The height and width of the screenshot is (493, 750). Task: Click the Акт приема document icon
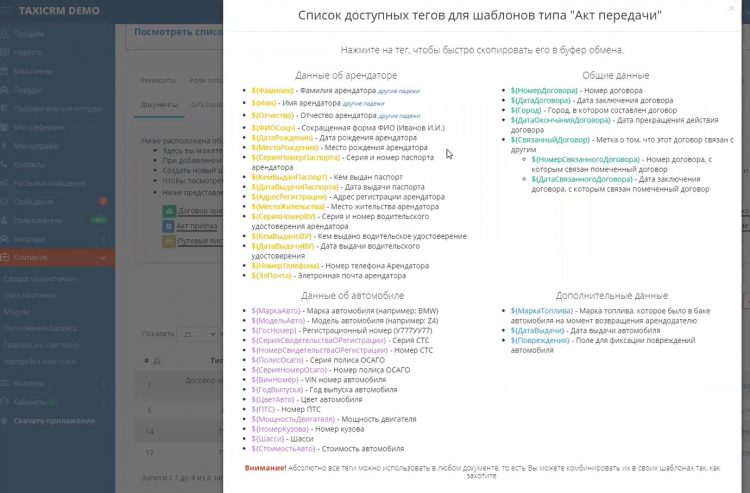[x=167, y=226]
